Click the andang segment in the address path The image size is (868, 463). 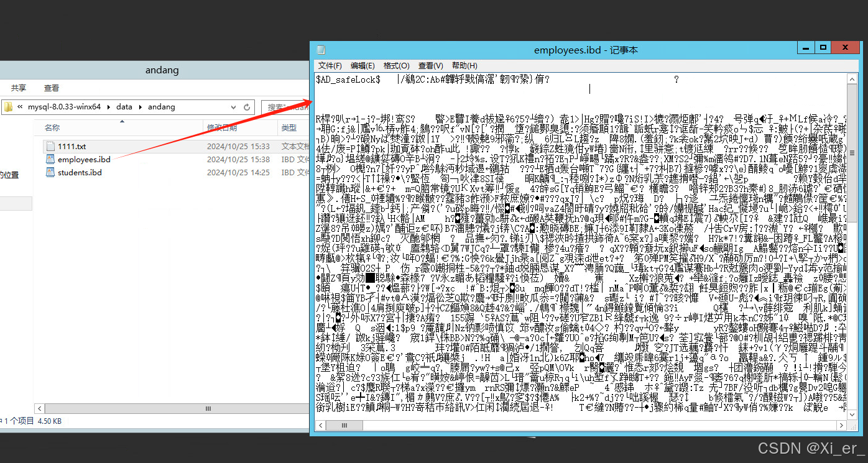pyautogui.click(x=162, y=107)
